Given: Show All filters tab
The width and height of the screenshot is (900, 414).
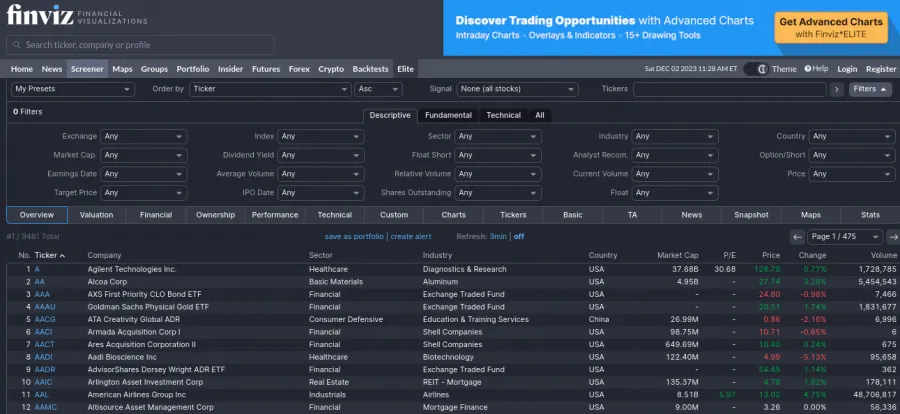Looking at the screenshot, I should pos(540,115).
